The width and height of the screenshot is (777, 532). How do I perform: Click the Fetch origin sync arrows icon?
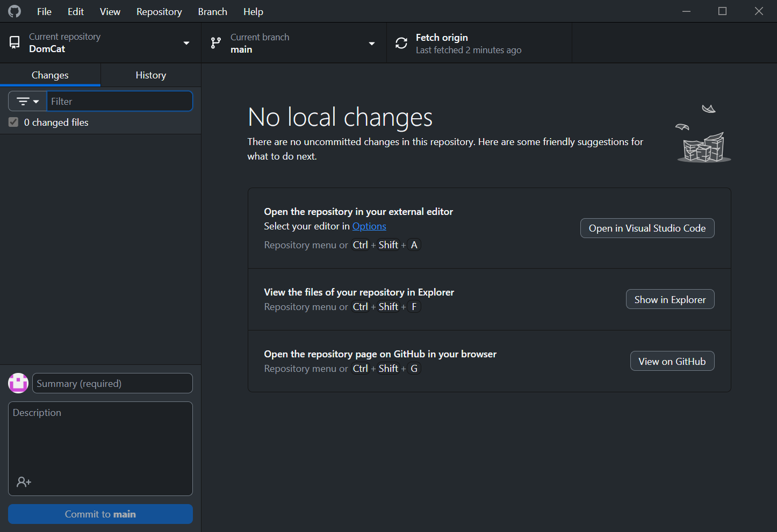point(401,43)
